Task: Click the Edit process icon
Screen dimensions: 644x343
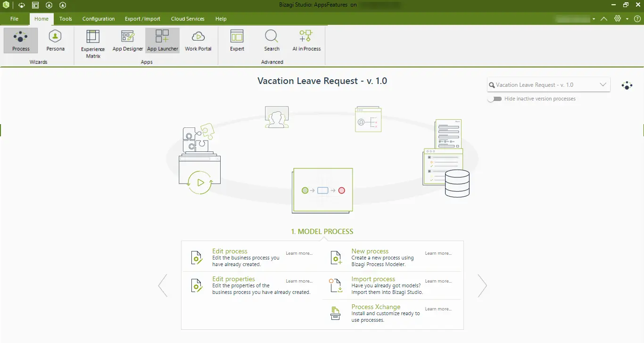Action: (197, 258)
